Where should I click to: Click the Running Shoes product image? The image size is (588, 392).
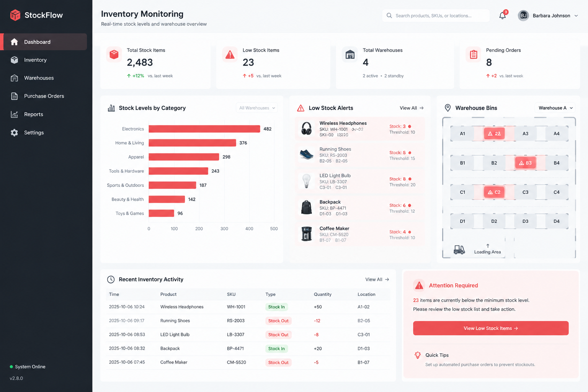[x=306, y=155]
